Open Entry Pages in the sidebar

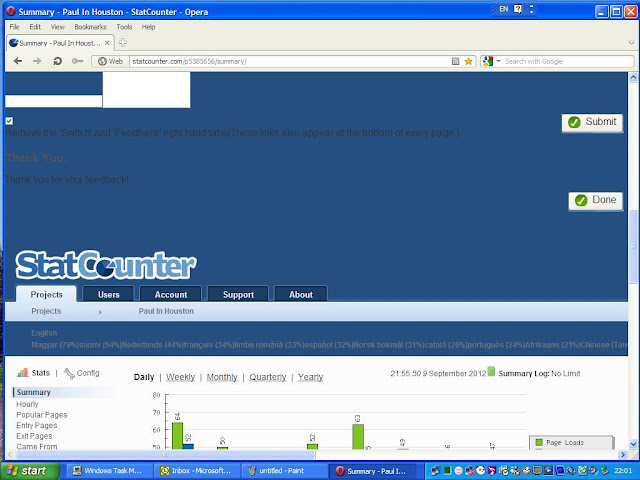tap(37, 425)
